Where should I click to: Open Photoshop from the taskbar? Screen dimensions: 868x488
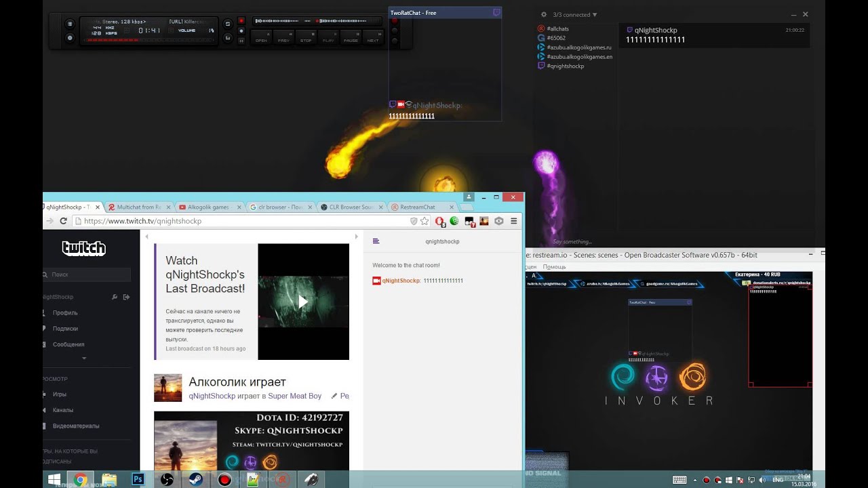[x=138, y=480]
